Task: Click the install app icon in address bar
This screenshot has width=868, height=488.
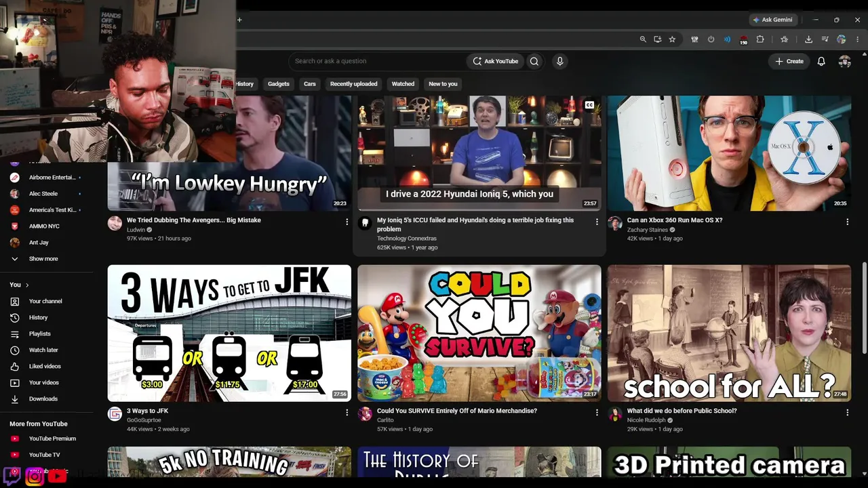Action: pos(657,39)
